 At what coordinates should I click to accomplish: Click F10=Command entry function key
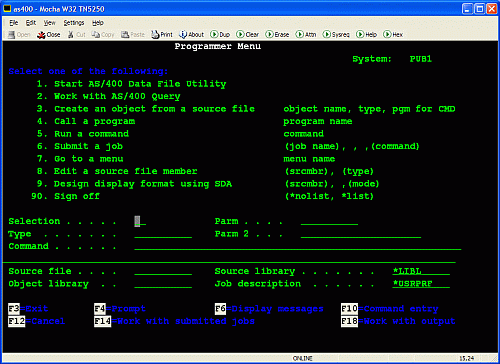(390, 309)
